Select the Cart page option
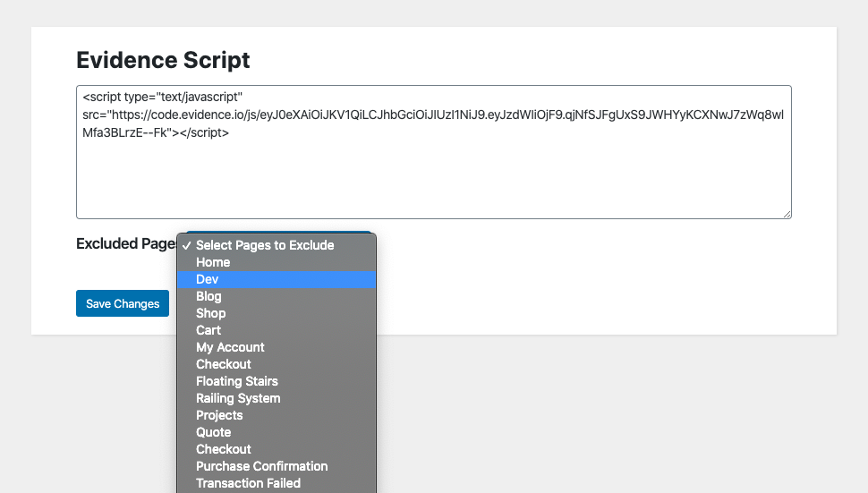The height and width of the screenshot is (493, 868). (277, 330)
